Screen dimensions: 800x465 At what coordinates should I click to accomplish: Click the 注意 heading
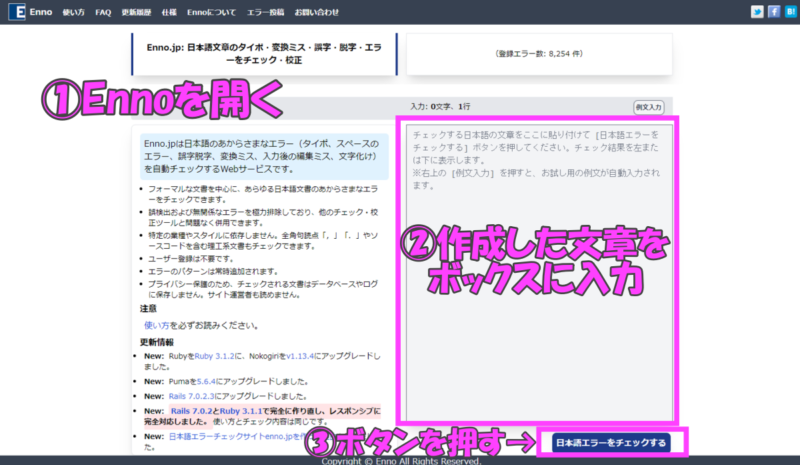pyautogui.click(x=148, y=309)
